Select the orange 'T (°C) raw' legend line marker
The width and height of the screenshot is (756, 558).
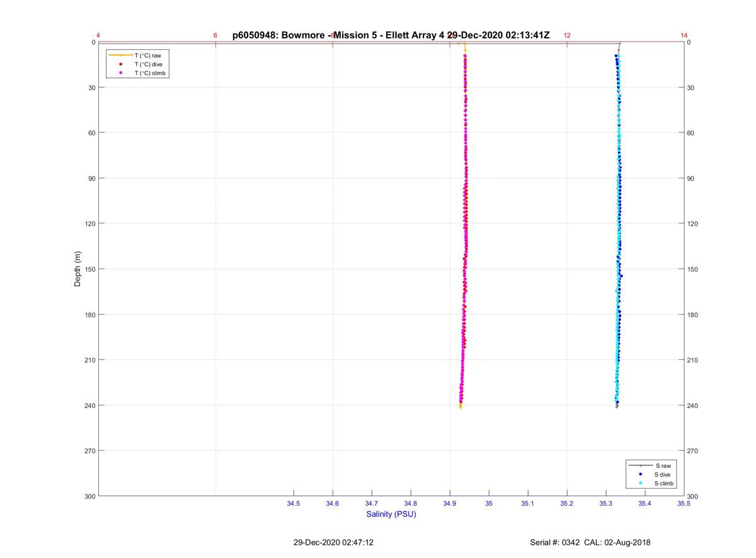click(x=120, y=55)
